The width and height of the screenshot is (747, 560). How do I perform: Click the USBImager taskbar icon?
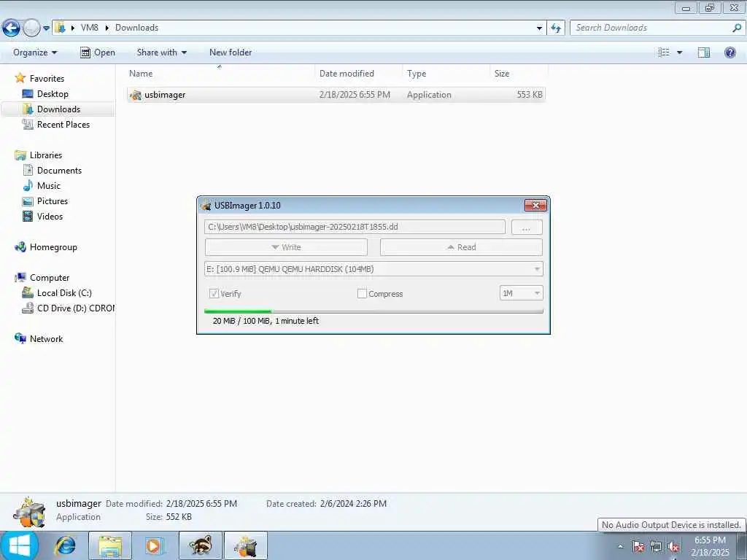(246, 545)
